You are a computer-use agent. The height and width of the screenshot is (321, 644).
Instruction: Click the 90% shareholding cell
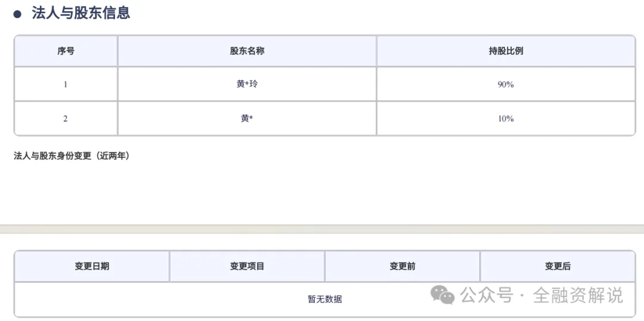click(x=506, y=85)
